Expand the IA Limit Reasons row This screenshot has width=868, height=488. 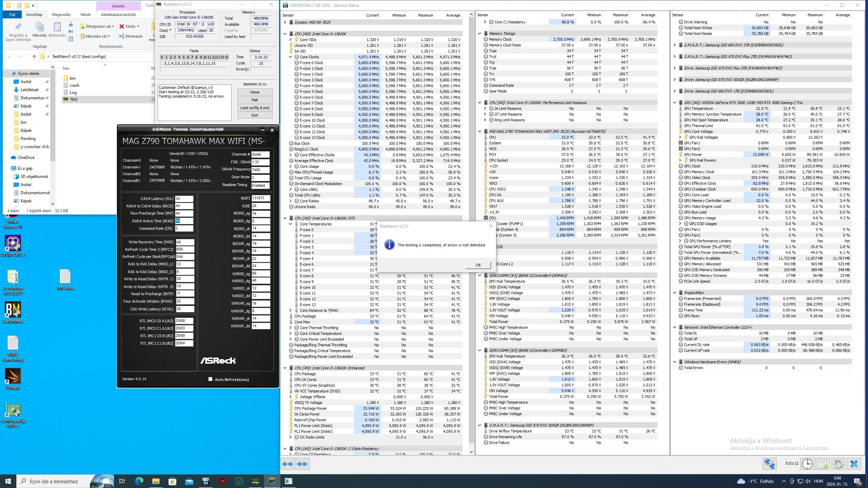tap(485, 108)
